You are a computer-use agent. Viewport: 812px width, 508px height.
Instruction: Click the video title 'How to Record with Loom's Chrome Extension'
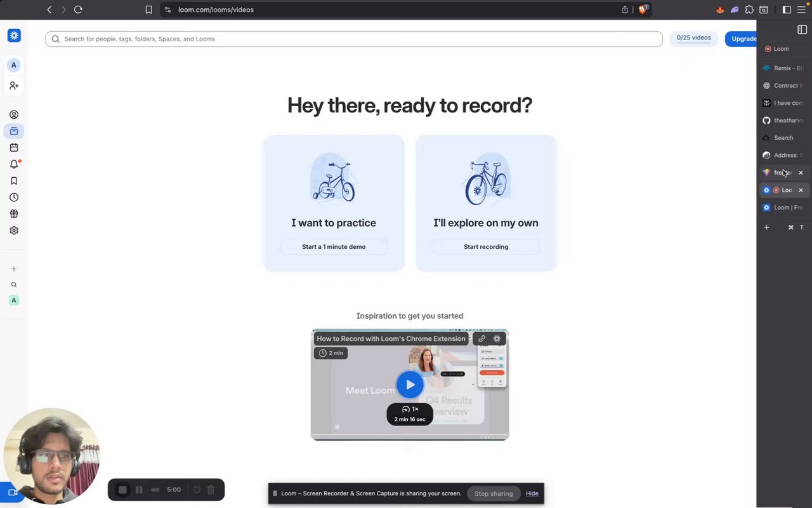[391, 338]
